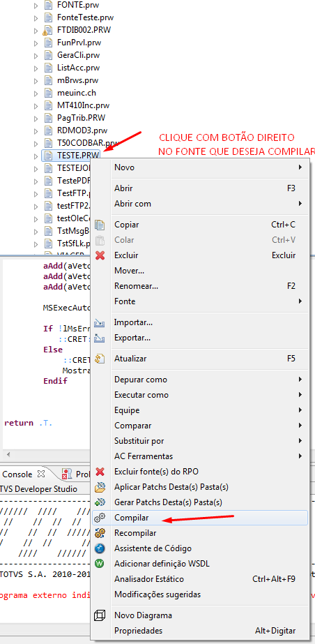Open Propriedades from context menu
This screenshot has width=315, height=644.
coord(200,631)
